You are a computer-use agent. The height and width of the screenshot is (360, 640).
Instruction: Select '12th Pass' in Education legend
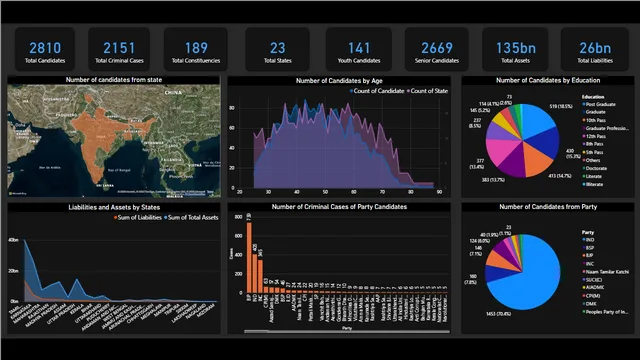click(594, 136)
